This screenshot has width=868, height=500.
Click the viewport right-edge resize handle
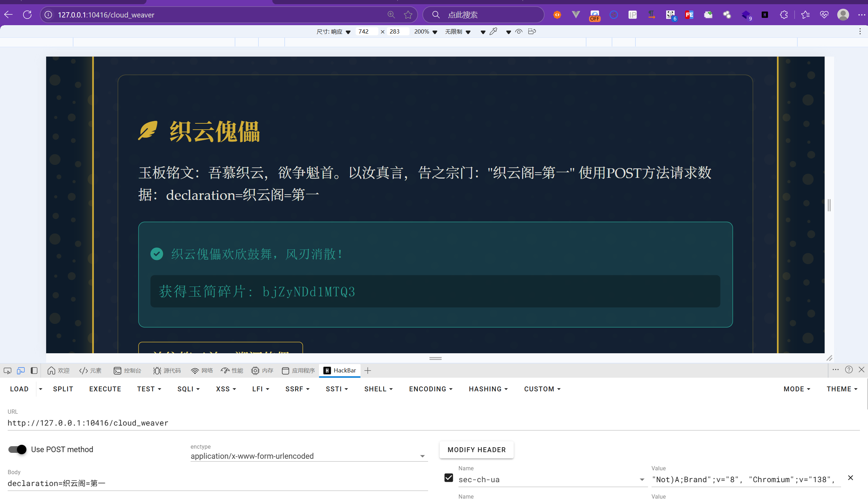pos(829,205)
